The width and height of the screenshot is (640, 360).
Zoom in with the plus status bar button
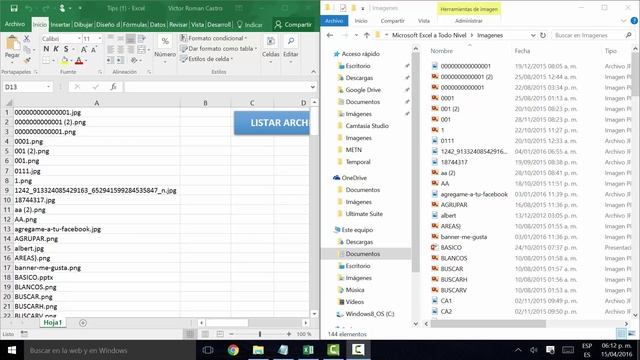289,334
